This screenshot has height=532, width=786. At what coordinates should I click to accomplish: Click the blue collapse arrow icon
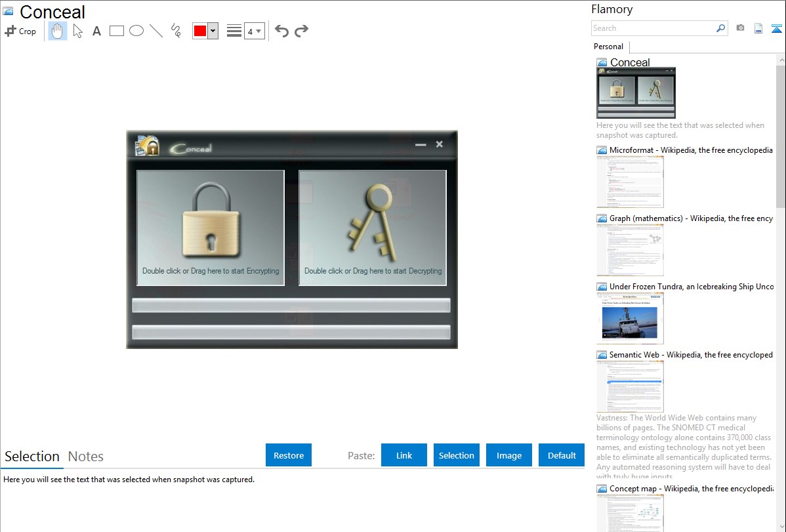[776, 28]
